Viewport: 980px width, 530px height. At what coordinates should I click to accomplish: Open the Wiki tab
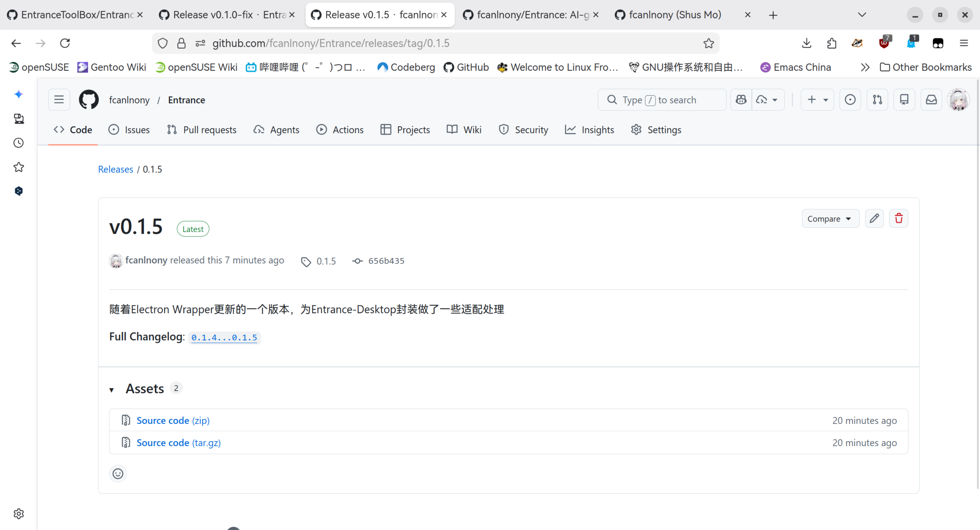click(x=464, y=130)
